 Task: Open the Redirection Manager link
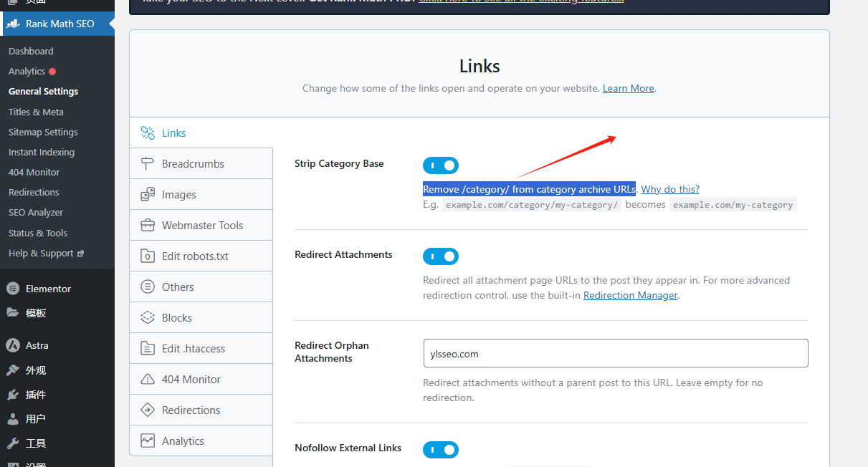pos(631,295)
